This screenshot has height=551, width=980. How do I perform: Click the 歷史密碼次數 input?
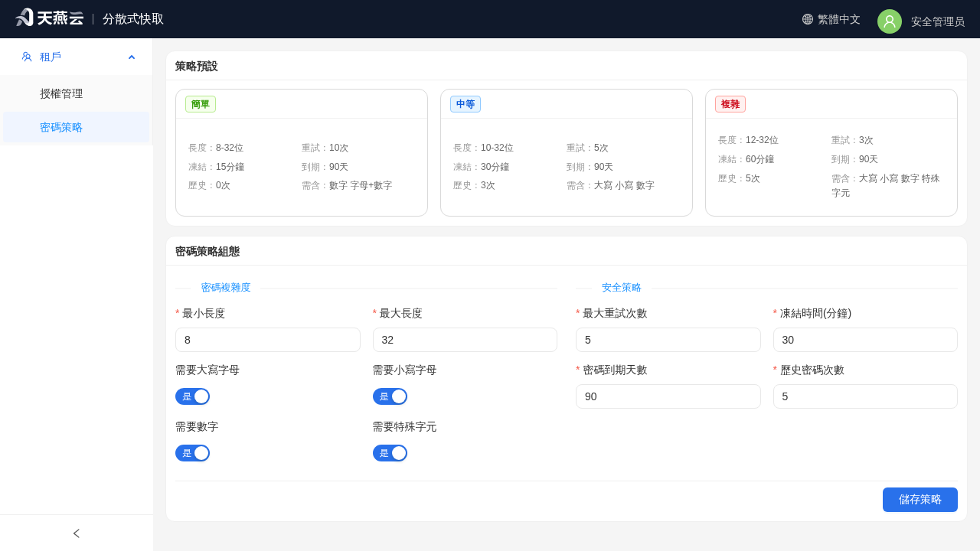click(x=865, y=396)
